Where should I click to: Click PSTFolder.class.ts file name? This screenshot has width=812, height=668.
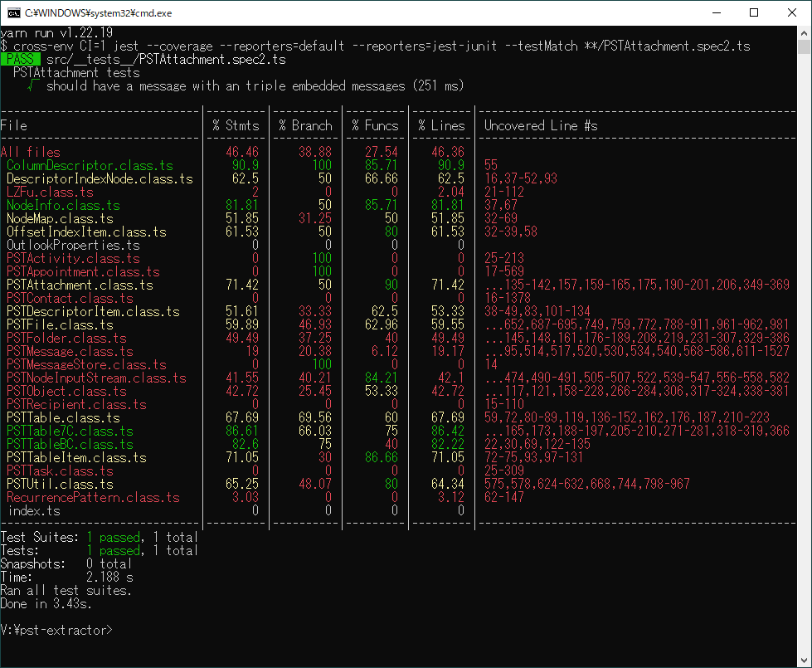tap(67, 338)
